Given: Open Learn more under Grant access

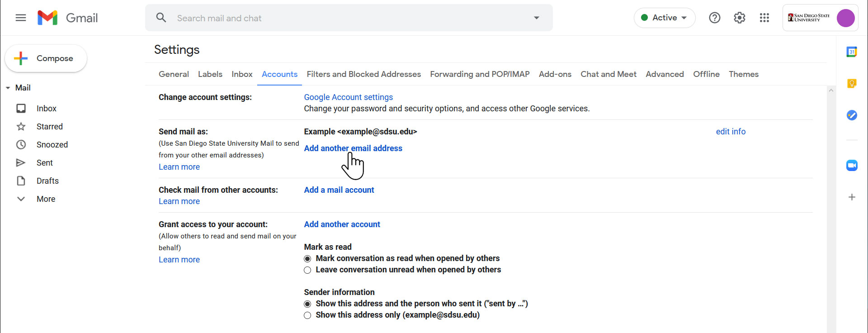Looking at the screenshot, I should pos(179,260).
